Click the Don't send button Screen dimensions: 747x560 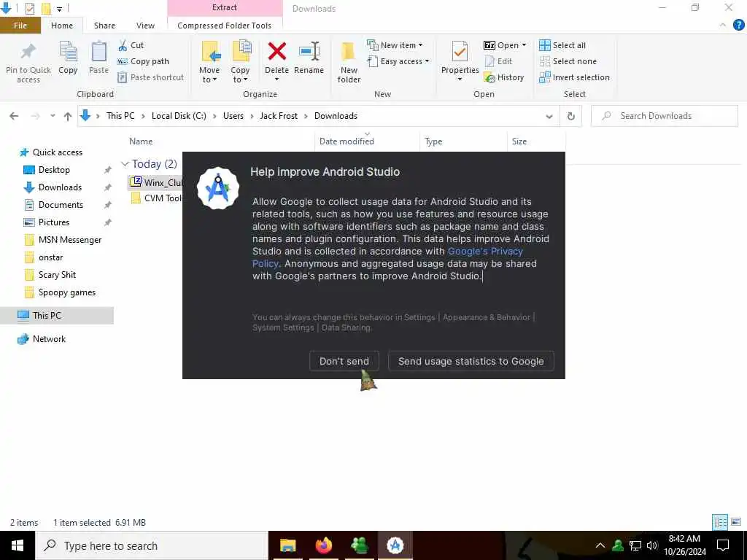tap(344, 361)
